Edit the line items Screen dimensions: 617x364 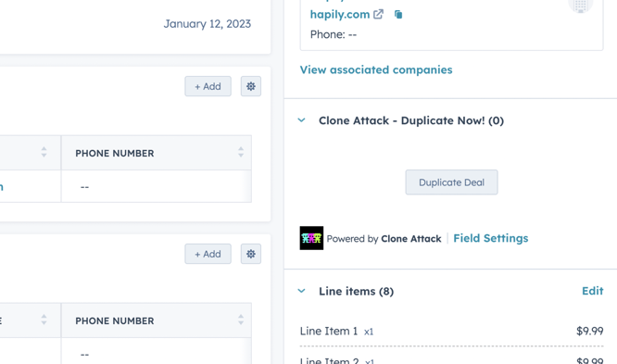(592, 291)
